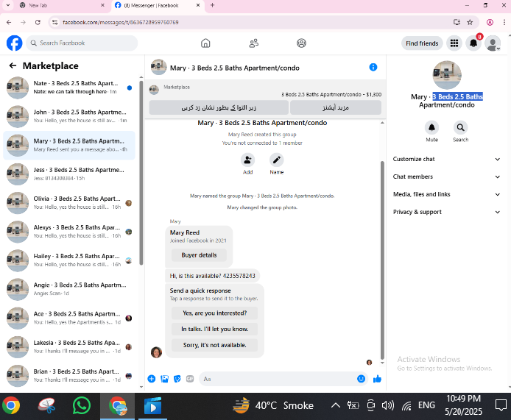Click the Urdu more options button
511x420 pixels.
point(335,107)
